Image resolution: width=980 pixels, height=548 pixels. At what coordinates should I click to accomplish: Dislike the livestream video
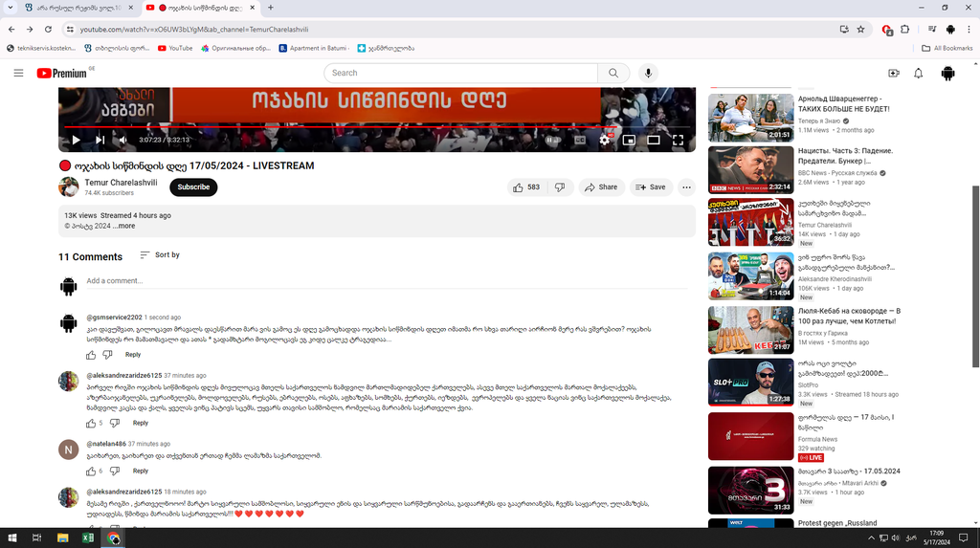coord(560,186)
